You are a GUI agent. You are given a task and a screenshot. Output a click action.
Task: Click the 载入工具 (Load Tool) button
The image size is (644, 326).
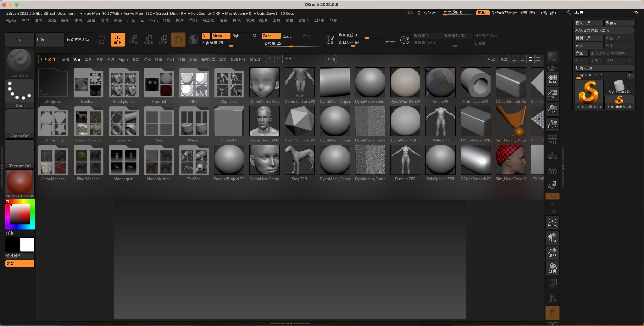click(x=588, y=23)
